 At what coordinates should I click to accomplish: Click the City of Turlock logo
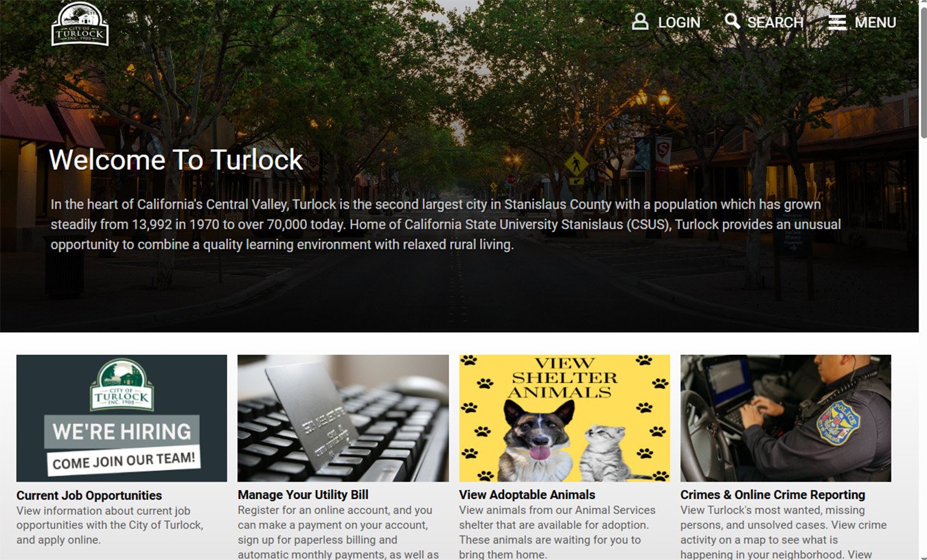click(x=80, y=24)
